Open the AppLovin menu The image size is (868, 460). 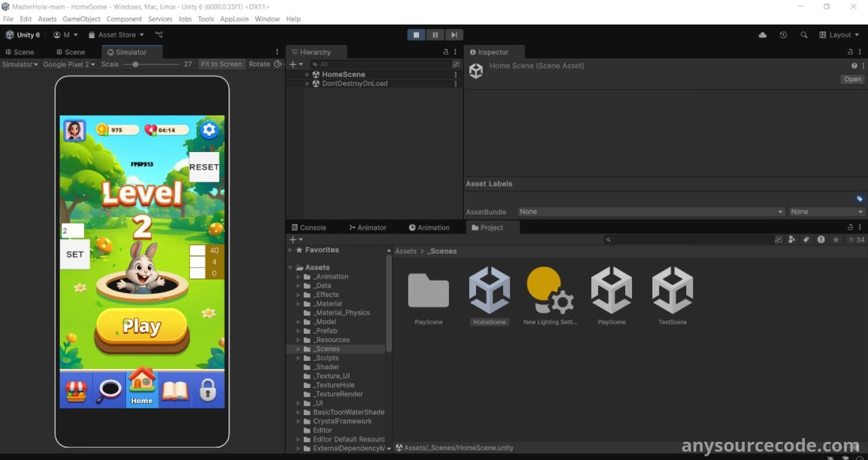(234, 19)
